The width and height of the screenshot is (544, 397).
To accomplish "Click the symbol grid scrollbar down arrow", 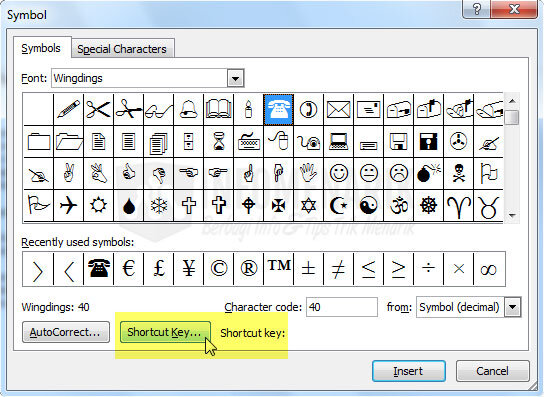I will (512, 216).
